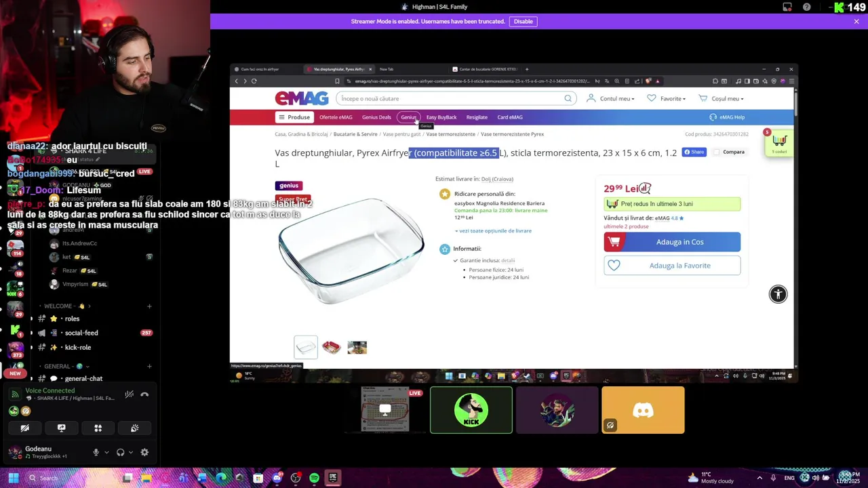Open the taskbar weather widget
Image resolution: width=868 pixels, height=488 pixels.
(x=710, y=478)
